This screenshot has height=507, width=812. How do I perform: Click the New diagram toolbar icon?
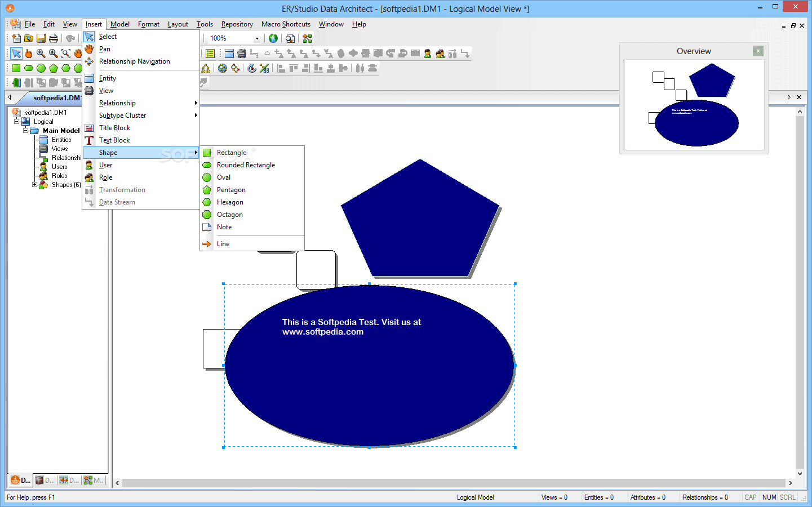pos(16,38)
